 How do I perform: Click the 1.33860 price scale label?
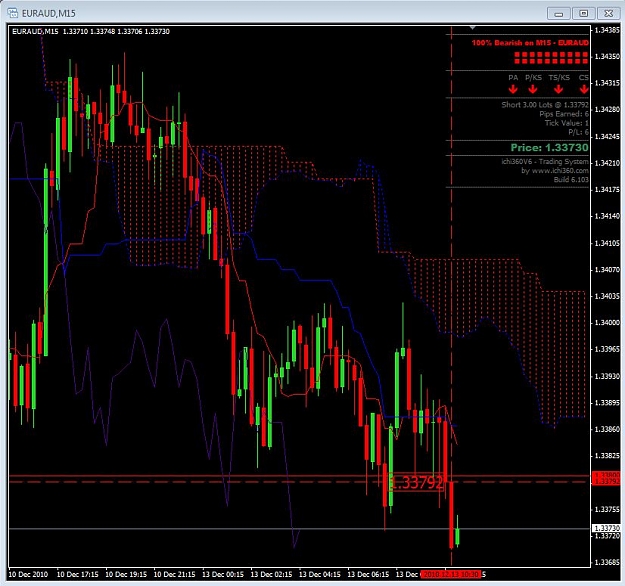coord(607,429)
